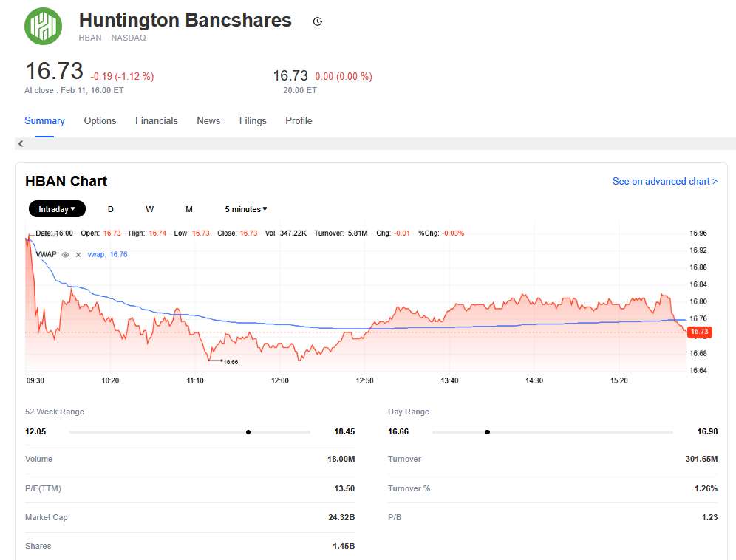The image size is (736, 560).
Task: Toggle VWAP indicator visibility eye icon
Action: [65, 254]
